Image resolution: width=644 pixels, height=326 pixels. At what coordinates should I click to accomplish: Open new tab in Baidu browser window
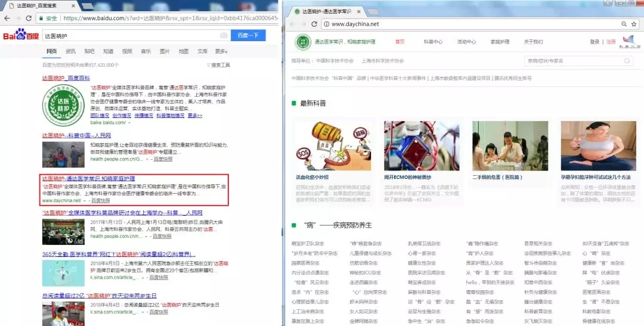click(88, 6)
